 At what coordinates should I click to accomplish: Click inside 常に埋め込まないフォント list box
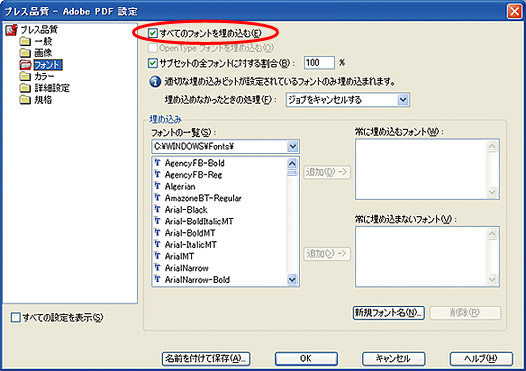pyautogui.click(x=427, y=257)
